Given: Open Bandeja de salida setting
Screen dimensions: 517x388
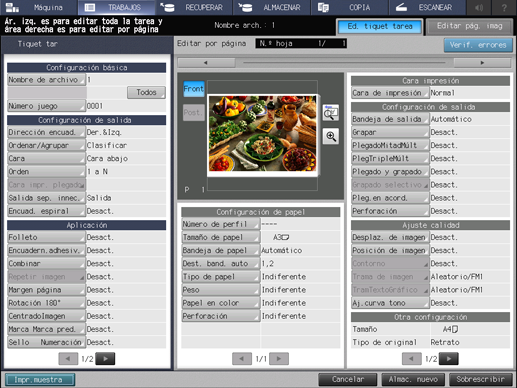Looking at the screenshot, I should [390, 119].
